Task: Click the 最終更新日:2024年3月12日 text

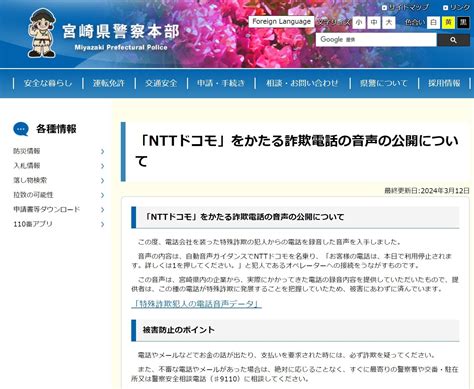Action: 427,191
